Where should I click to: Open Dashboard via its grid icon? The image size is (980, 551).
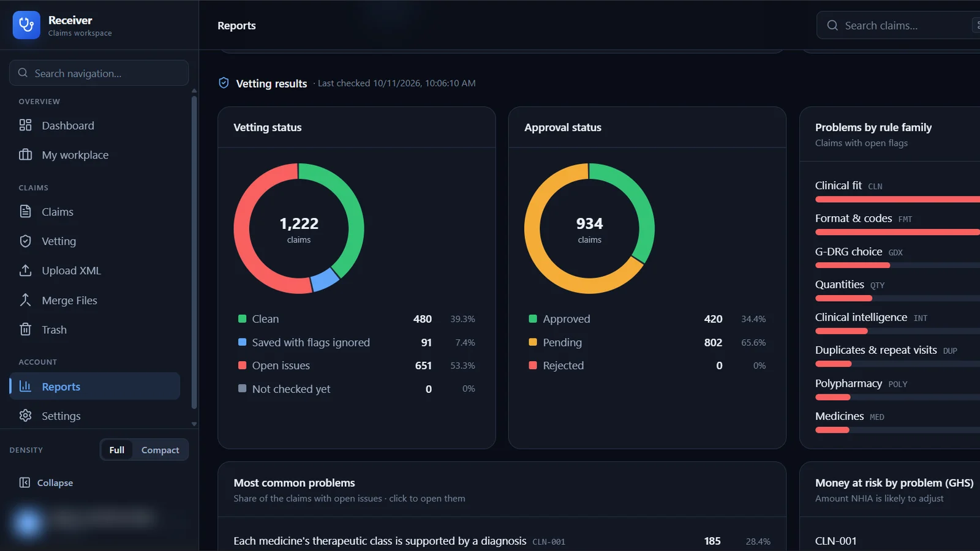pos(25,126)
